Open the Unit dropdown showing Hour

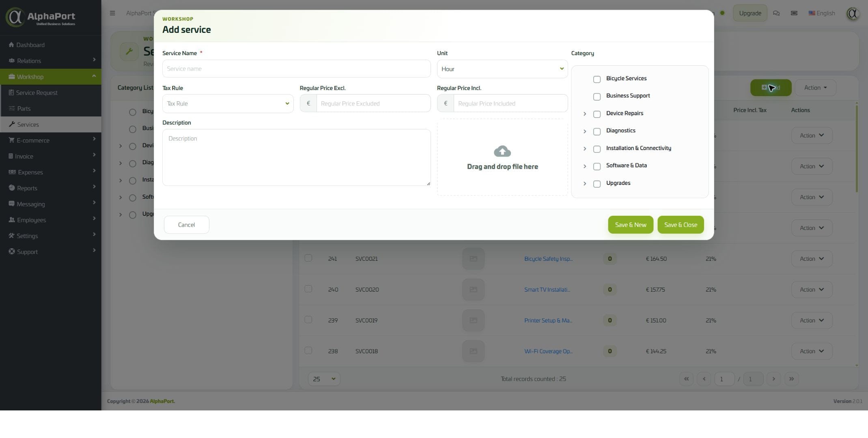502,69
